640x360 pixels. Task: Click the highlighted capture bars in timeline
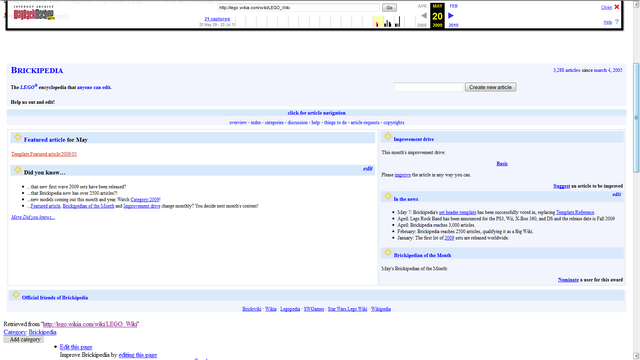coord(378,22)
